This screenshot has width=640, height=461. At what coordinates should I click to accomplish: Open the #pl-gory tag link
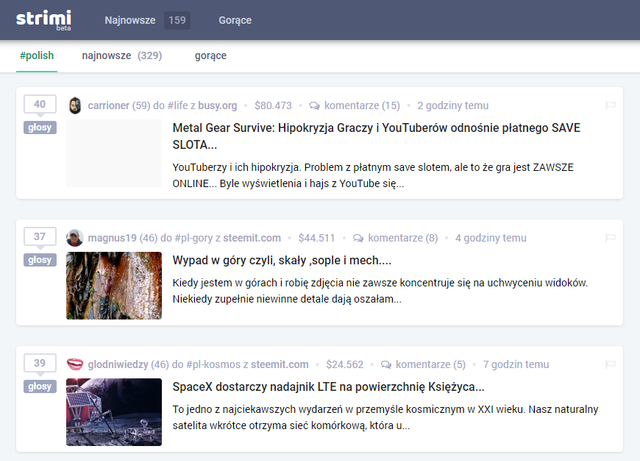pyautogui.click(x=193, y=238)
